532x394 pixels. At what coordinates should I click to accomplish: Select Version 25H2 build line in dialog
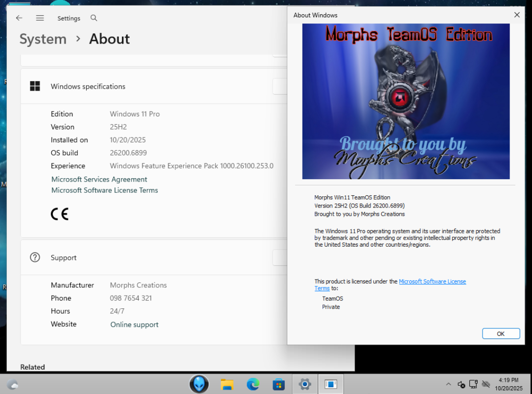(x=359, y=206)
